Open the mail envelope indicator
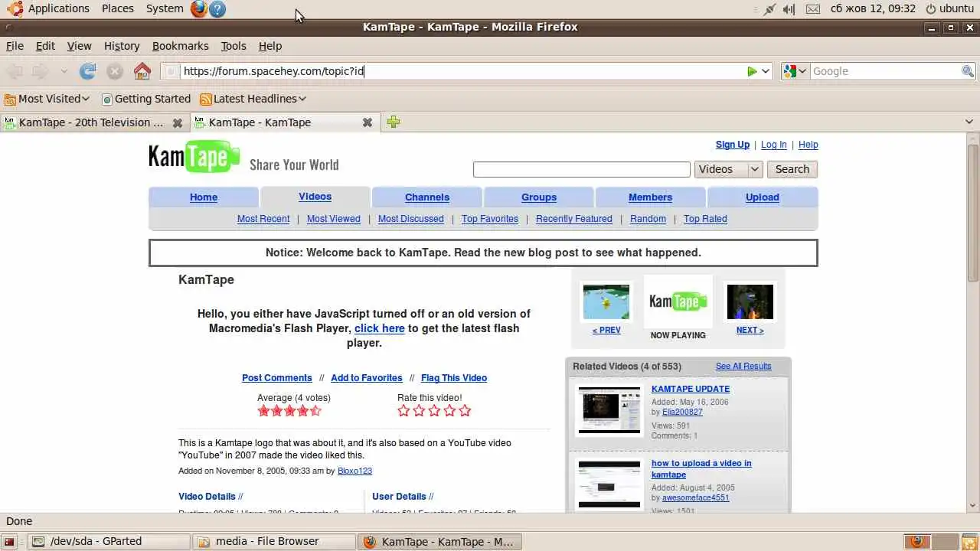980x551 pixels. tap(812, 9)
